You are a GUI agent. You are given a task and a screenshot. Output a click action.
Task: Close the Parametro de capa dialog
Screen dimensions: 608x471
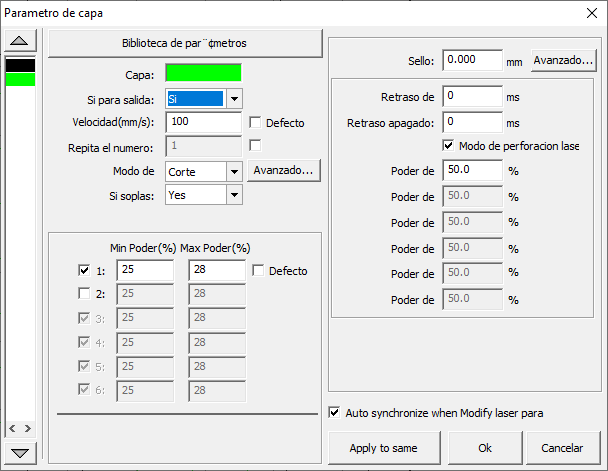(586, 13)
